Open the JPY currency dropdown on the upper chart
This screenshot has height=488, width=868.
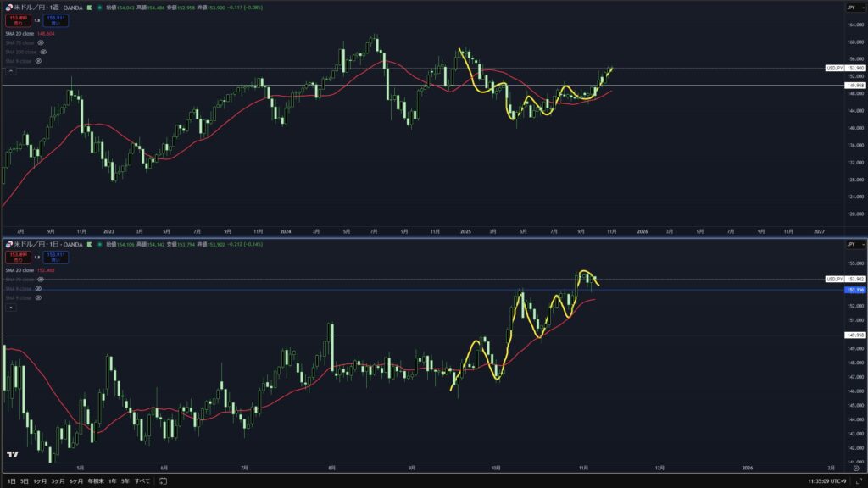coord(851,8)
